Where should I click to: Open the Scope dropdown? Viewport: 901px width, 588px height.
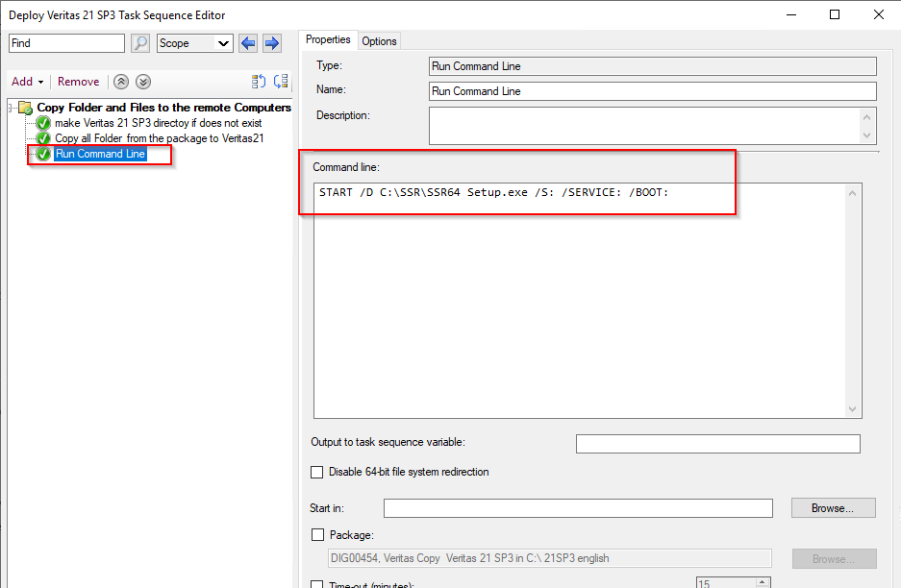point(195,43)
